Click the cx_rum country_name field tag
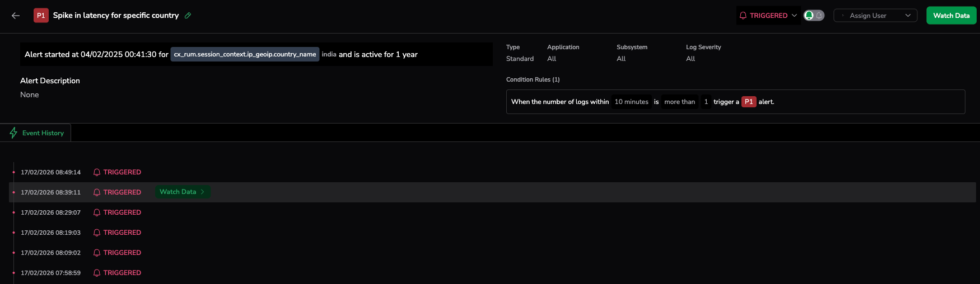 coord(245,54)
